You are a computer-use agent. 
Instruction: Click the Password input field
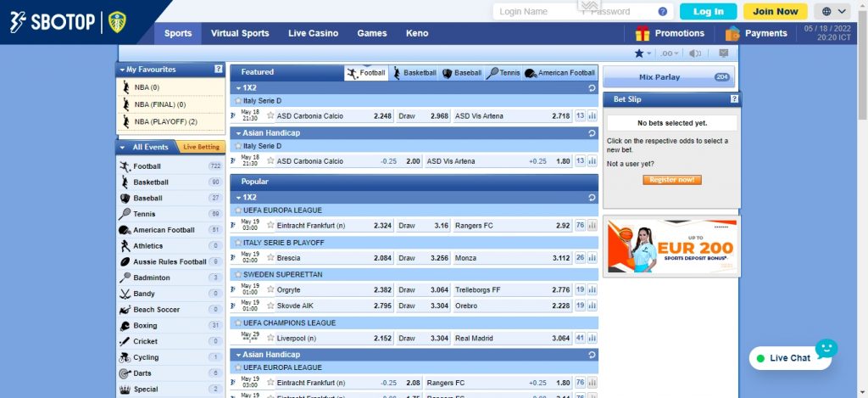click(619, 12)
